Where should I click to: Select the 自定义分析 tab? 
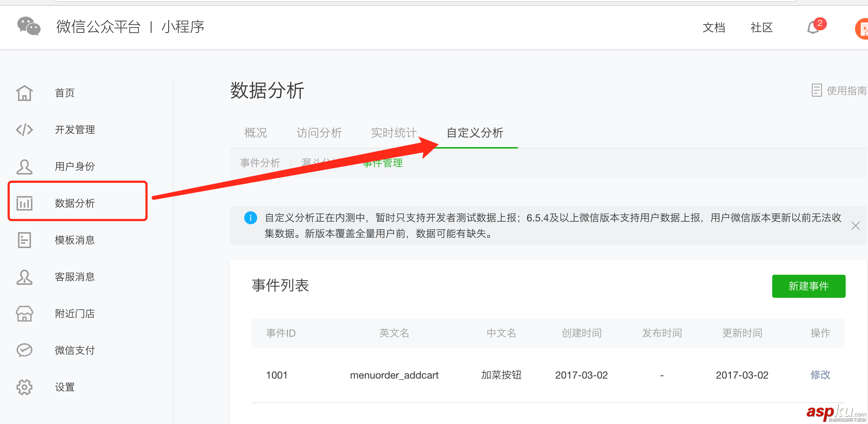coord(475,133)
